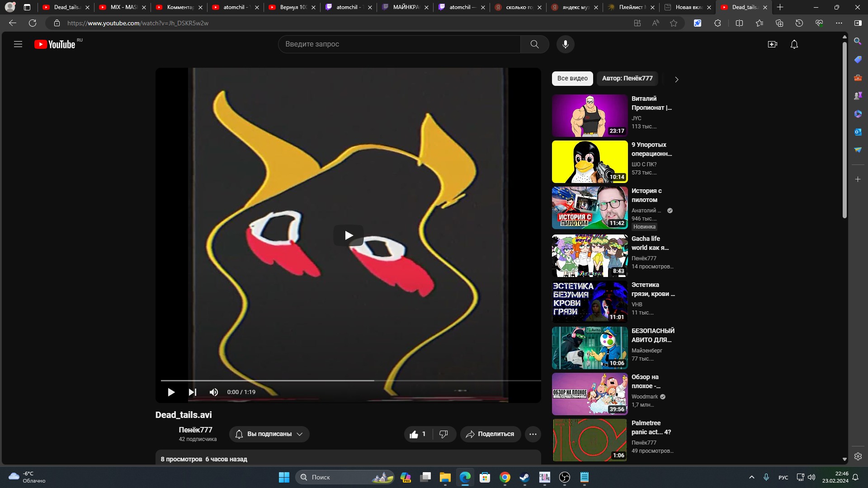Open Steam from the taskbar
Screen dimensions: 868x488
tap(524, 477)
